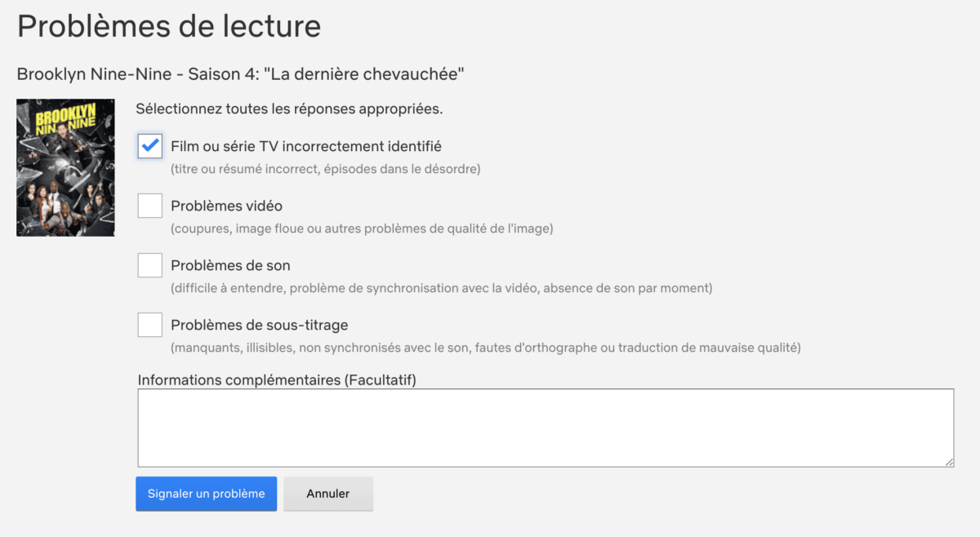
Task: Click the 'Problèmes vidéo' label text
Action: (226, 206)
